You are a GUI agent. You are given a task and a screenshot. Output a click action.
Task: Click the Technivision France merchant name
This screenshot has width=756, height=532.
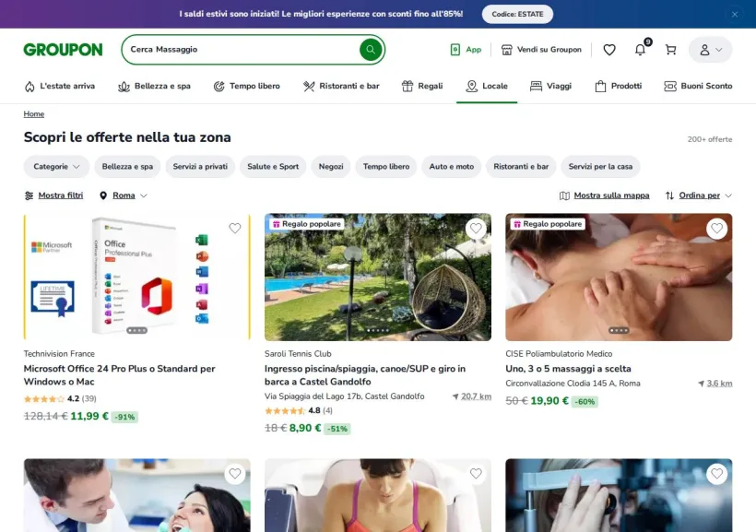coord(59,353)
